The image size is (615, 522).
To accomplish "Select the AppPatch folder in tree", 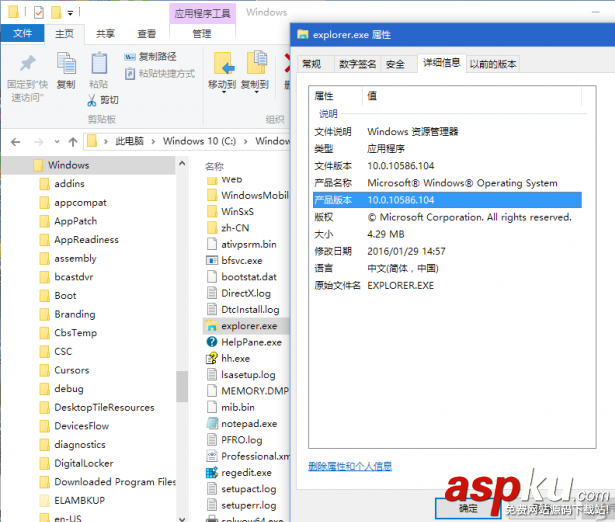I will coord(68,221).
